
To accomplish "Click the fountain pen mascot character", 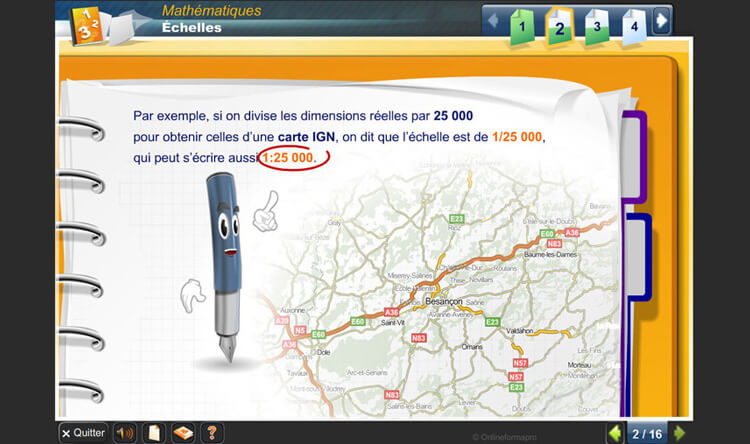I will [225, 267].
